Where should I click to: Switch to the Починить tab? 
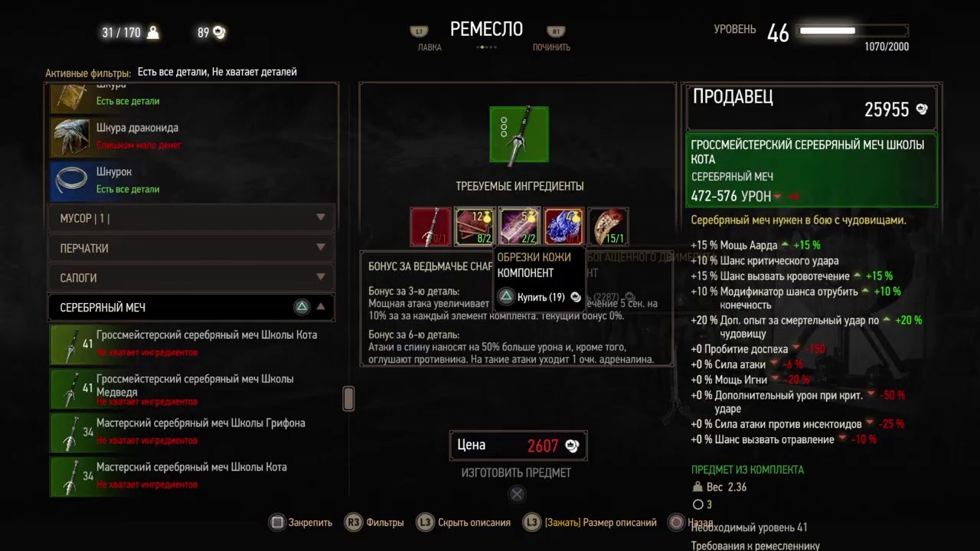pyautogui.click(x=551, y=47)
